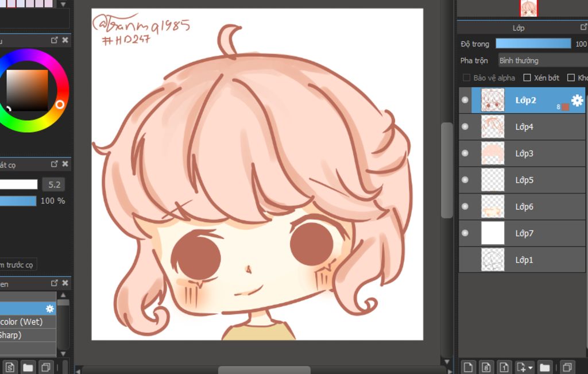Open settings gear of the selected brush
The image size is (588, 374).
coord(50,309)
